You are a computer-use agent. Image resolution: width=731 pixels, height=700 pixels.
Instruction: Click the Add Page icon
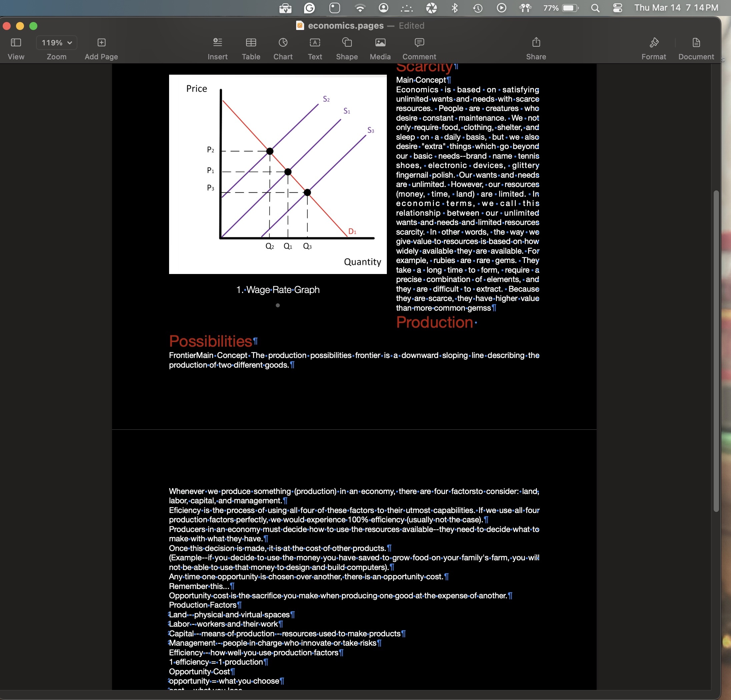click(x=101, y=42)
